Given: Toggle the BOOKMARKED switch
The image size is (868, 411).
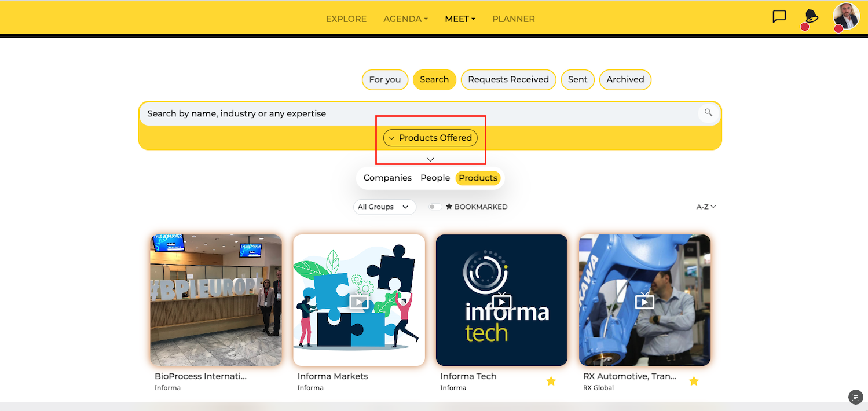Looking at the screenshot, I should click(435, 207).
